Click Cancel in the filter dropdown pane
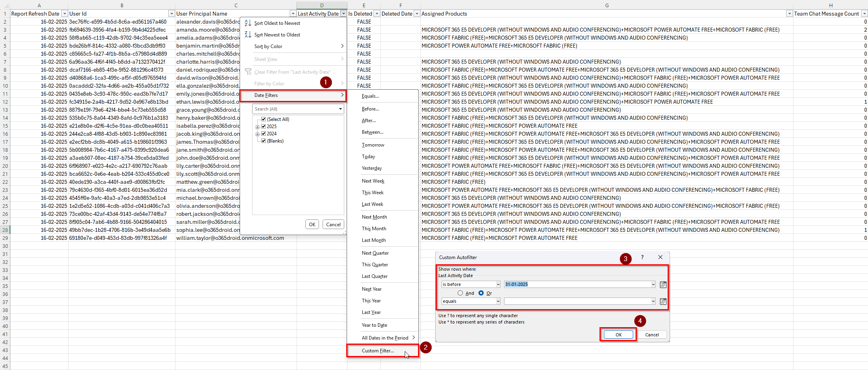Viewport: 868px width, 370px height. coord(333,224)
